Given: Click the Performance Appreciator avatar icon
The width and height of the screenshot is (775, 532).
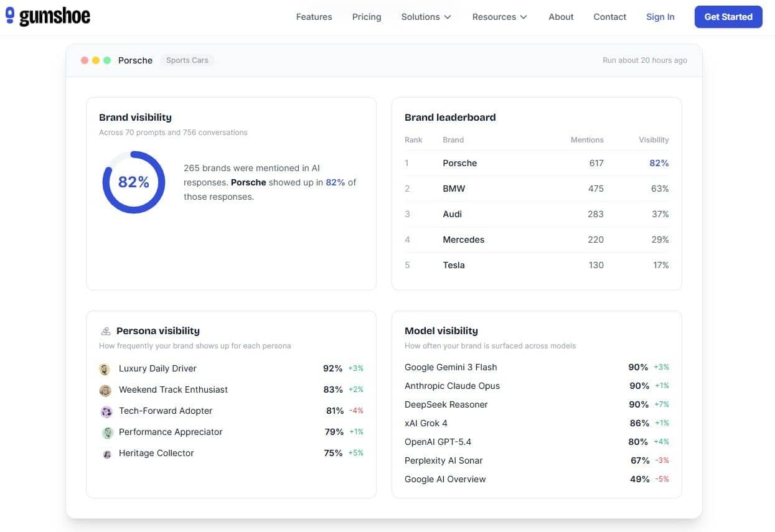Looking at the screenshot, I should click(107, 432).
